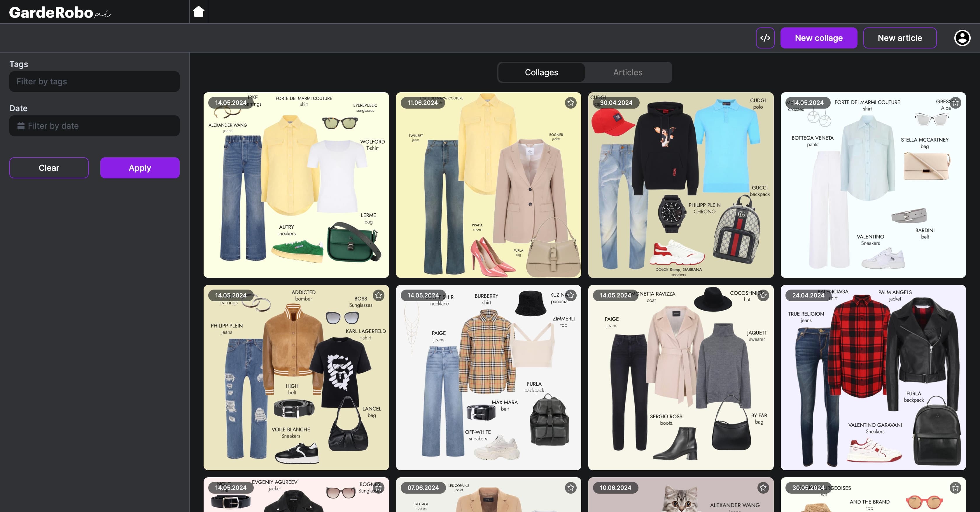This screenshot has height=512, width=980.
Task: Click the 30.04.2024 date badge
Action: (616, 103)
